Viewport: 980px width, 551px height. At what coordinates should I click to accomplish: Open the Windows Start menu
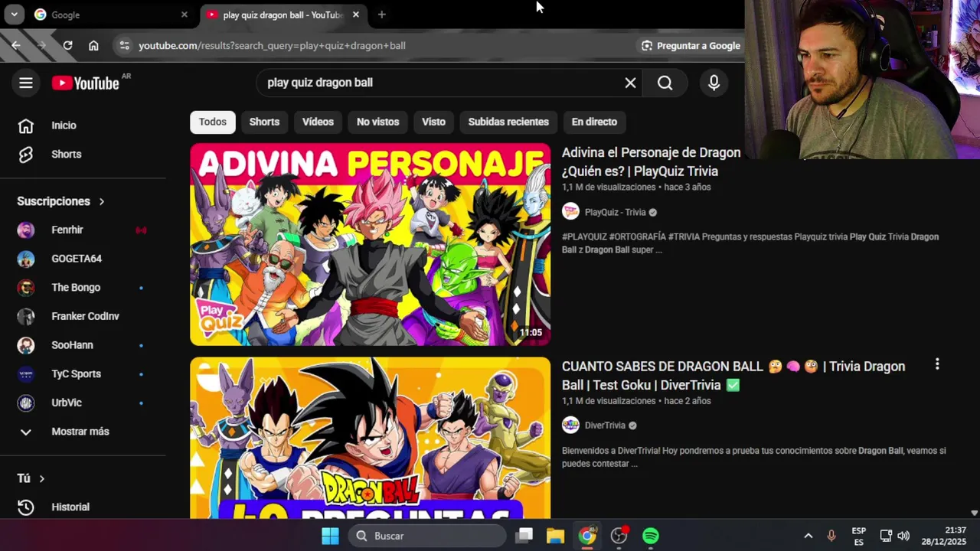(x=330, y=536)
